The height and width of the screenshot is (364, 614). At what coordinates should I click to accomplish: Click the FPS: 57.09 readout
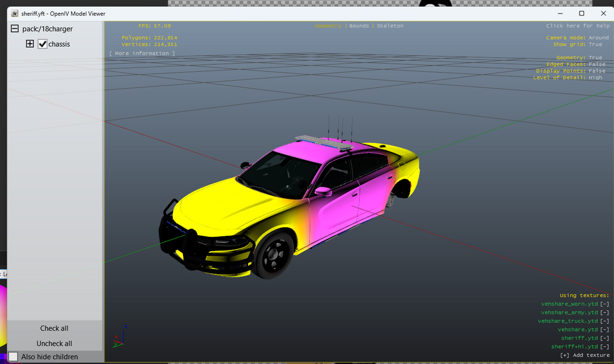coord(154,26)
